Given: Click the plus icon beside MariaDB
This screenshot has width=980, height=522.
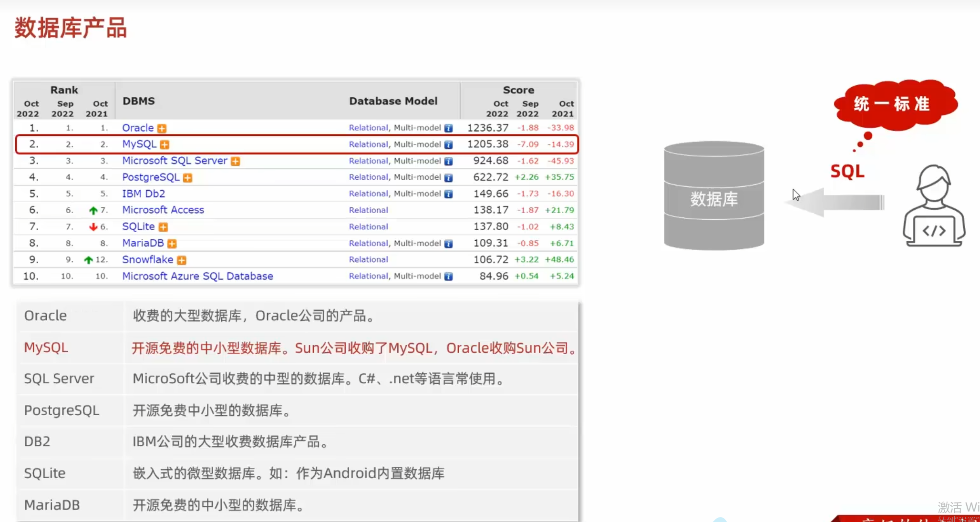Looking at the screenshot, I should point(172,244).
